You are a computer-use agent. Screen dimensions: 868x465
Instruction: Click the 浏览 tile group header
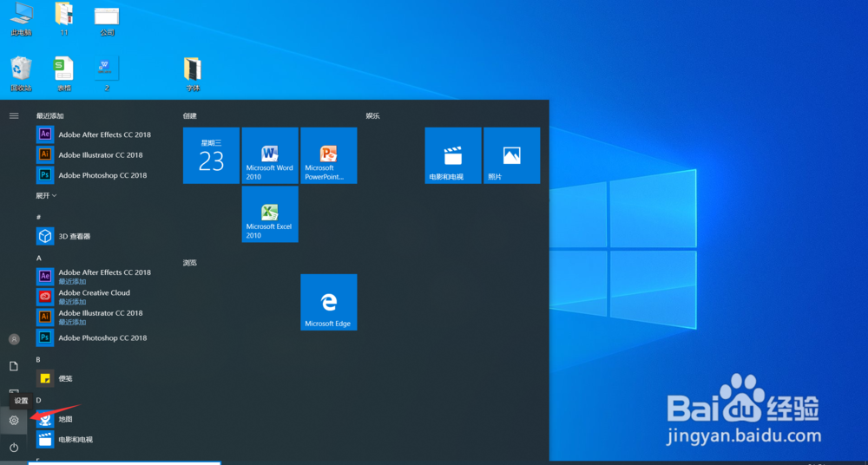point(190,262)
